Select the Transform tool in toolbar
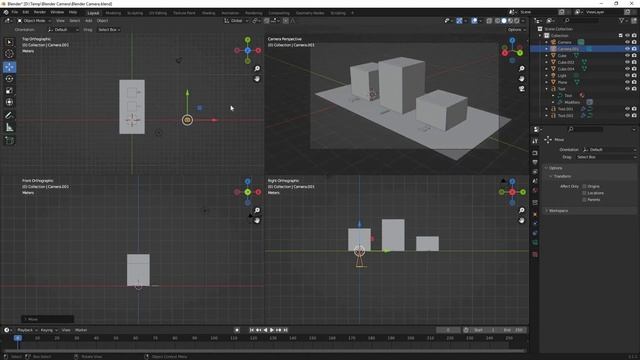 tap(9, 102)
